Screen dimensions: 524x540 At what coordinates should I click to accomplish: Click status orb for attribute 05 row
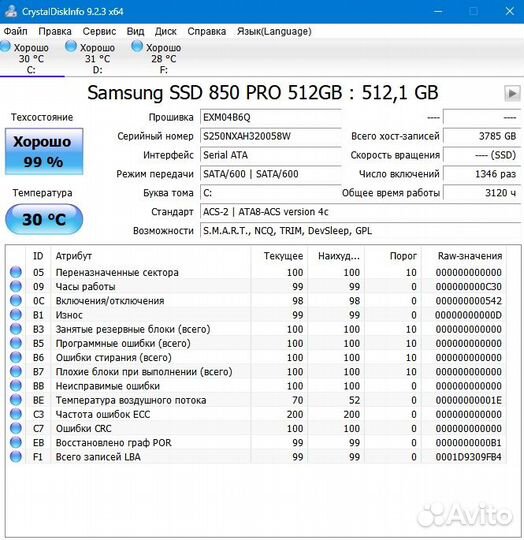pos(15,272)
